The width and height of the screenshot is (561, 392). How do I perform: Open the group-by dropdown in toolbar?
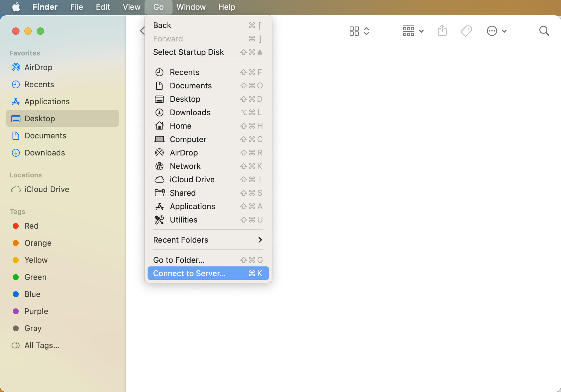(413, 31)
